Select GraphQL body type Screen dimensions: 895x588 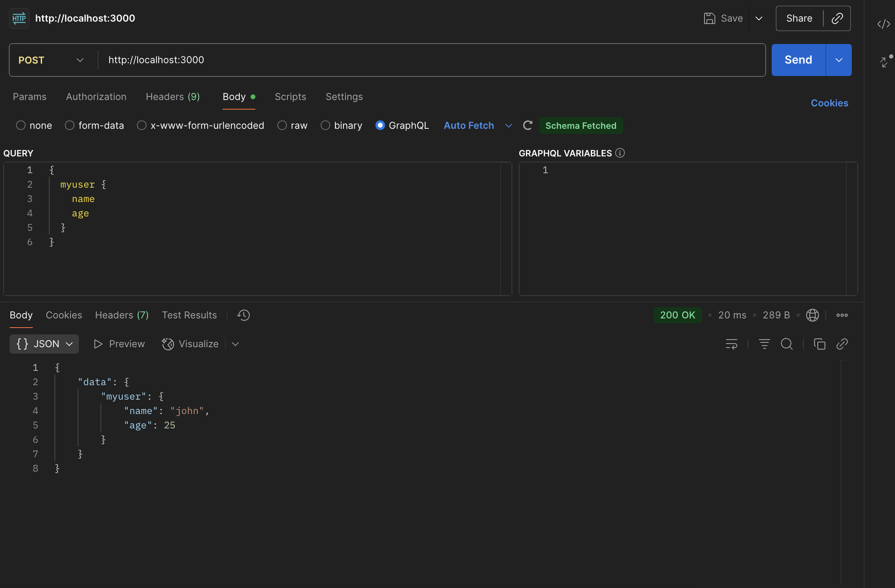pos(380,126)
